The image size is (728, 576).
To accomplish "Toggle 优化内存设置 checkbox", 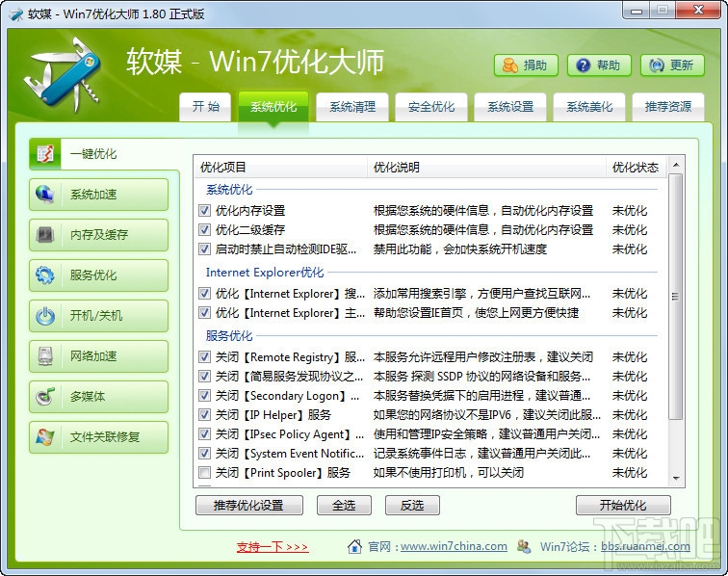I will 204,210.
